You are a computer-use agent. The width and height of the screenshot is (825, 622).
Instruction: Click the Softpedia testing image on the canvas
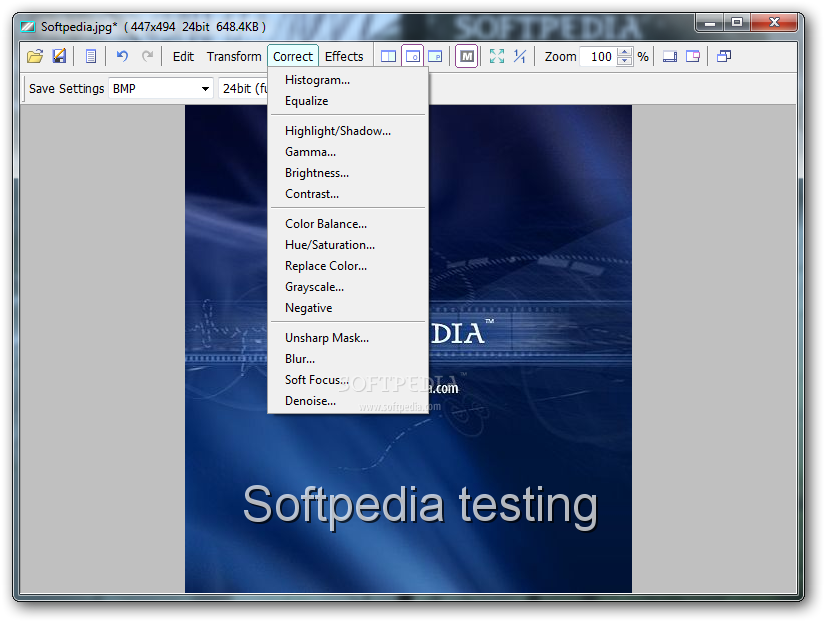click(x=408, y=348)
